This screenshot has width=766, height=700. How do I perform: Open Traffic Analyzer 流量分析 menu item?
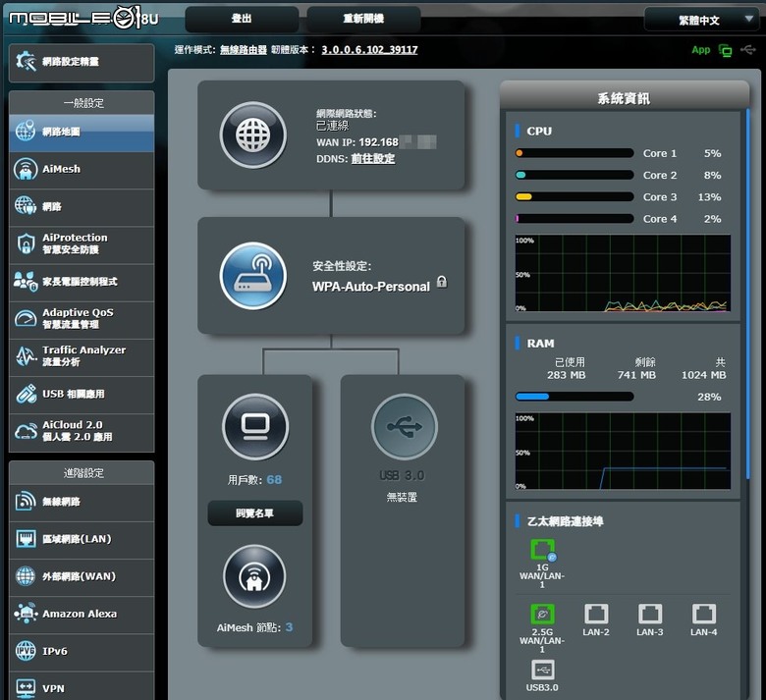click(82, 356)
